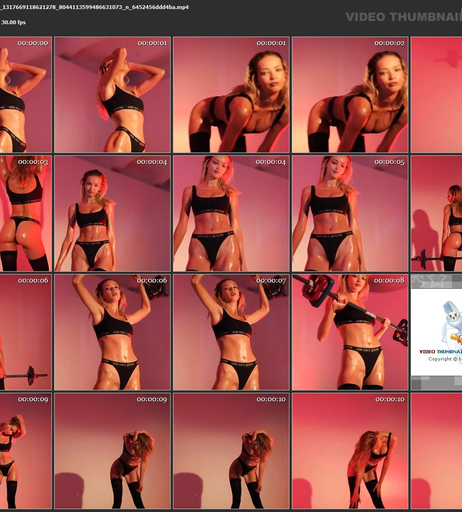462x512 pixels.
Task: Select the 00:00:02 thumbnail
Action: (x=350, y=95)
